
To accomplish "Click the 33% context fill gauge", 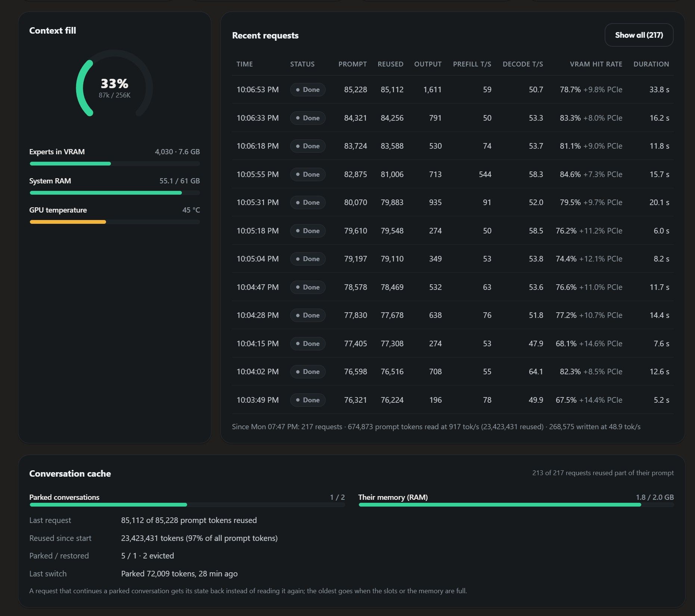I will (x=114, y=84).
